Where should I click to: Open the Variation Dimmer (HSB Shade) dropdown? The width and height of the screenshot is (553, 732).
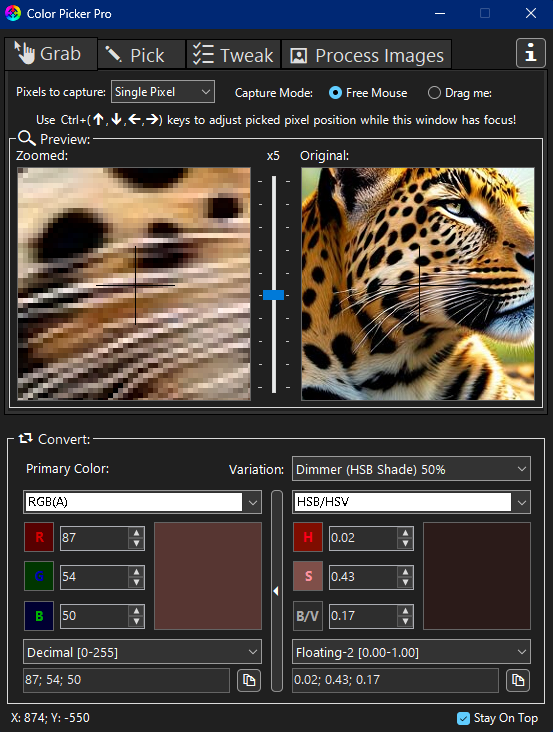point(411,469)
